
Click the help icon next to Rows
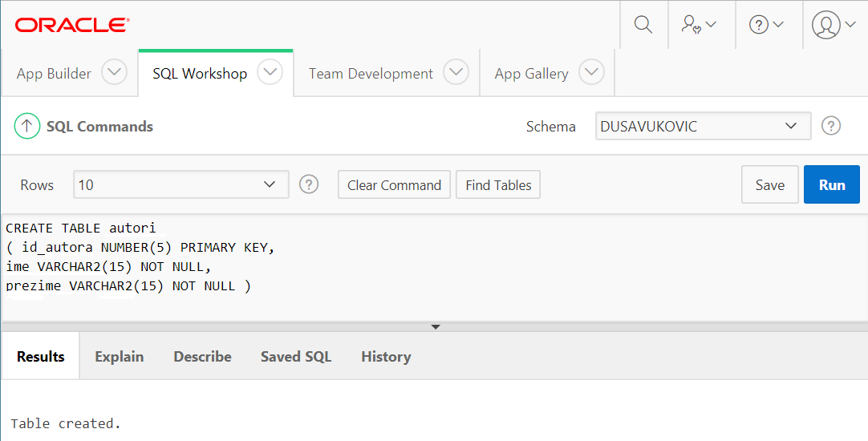click(309, 184)
